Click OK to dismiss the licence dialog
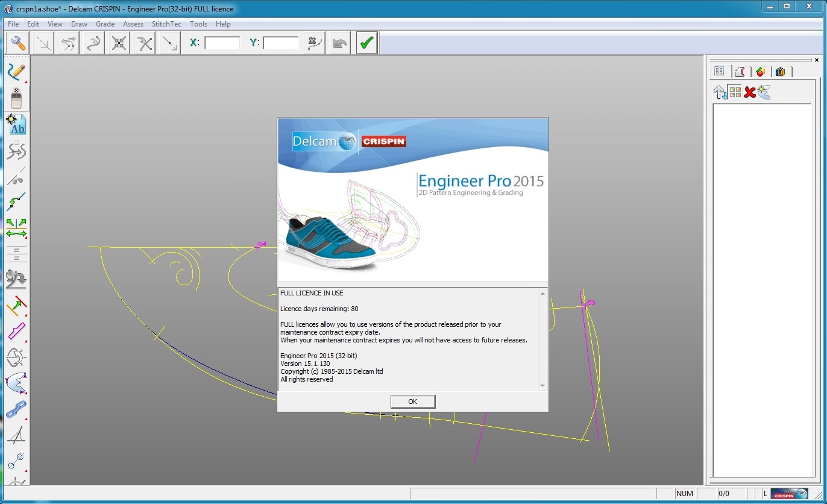This screenshot has width=827, height=504. point(413,402)
